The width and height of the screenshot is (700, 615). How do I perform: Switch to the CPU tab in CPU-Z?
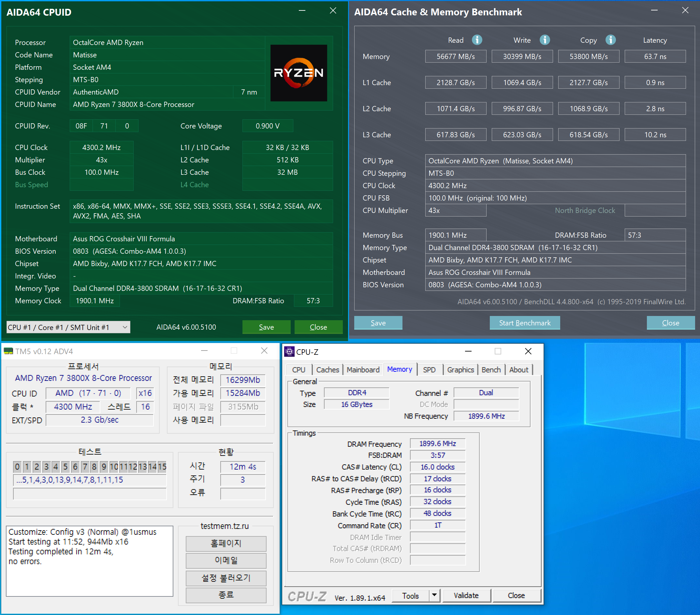tap(299, 370)
